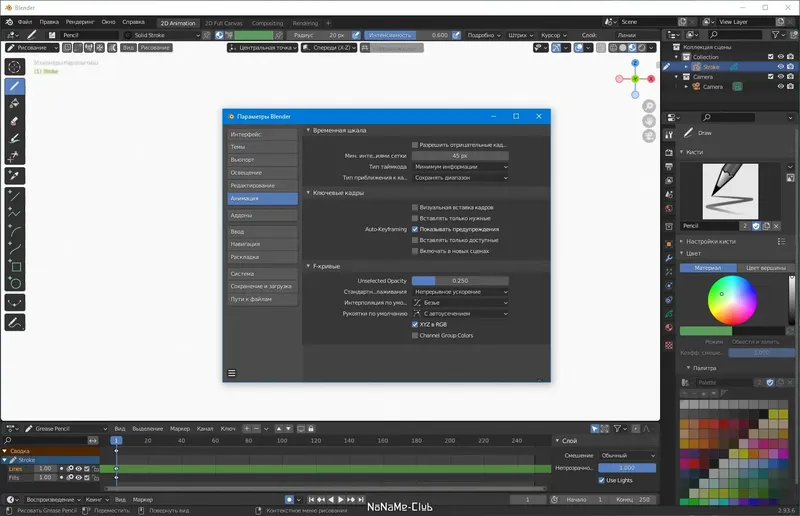The image size is (800, 516).
Task: Pick a hue on the color wheel
Action: pyautogui.click(x=732, y=300)
